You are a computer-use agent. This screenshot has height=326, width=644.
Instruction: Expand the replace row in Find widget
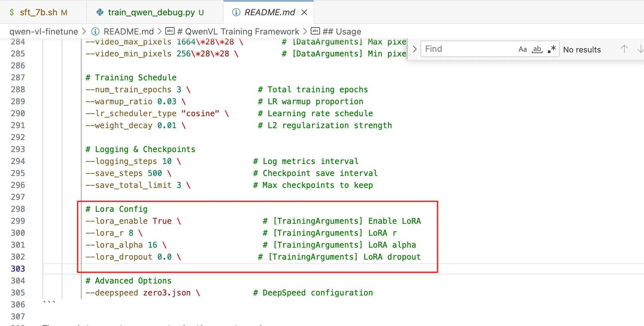[x=415, y=49]
